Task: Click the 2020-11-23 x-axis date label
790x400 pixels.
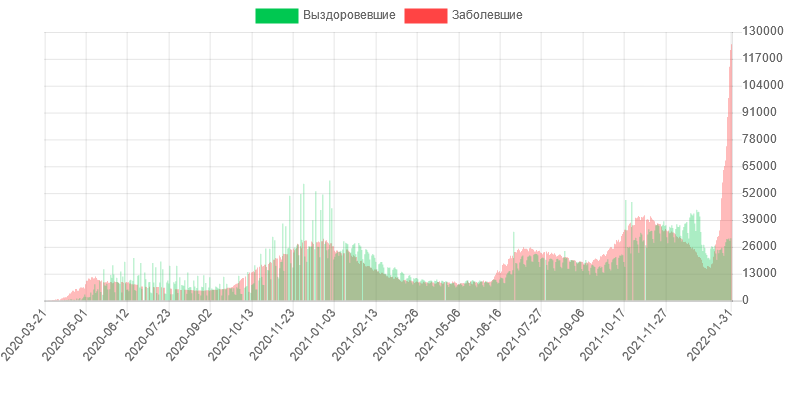Action: [274, 335]
